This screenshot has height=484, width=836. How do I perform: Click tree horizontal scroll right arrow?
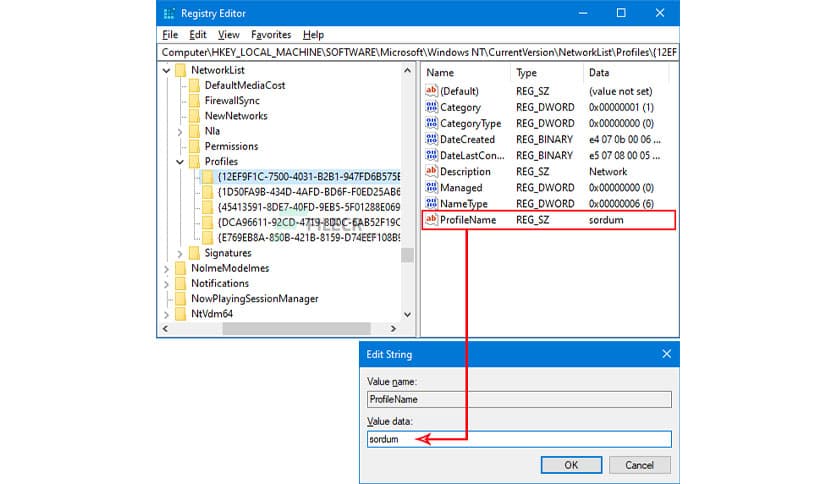pos(393,328)
